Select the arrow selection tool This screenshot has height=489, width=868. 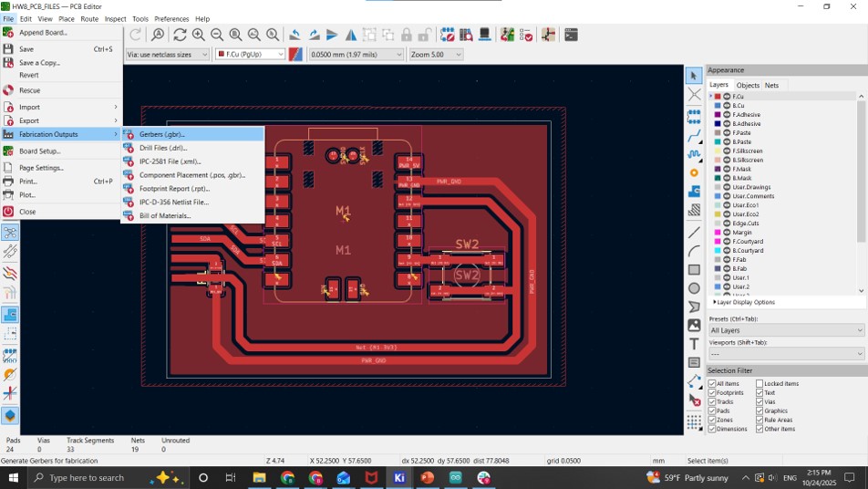pyautogui.click(x=694, y=76)
